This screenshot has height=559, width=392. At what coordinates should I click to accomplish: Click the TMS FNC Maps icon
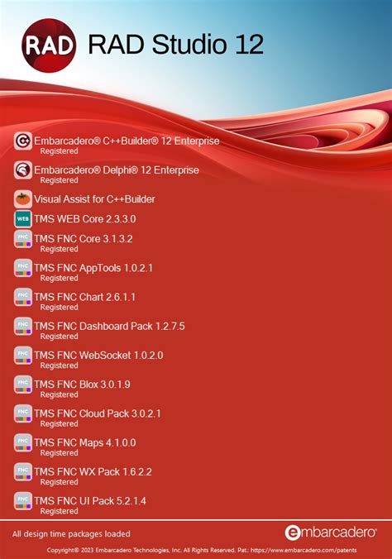(23, 442)
